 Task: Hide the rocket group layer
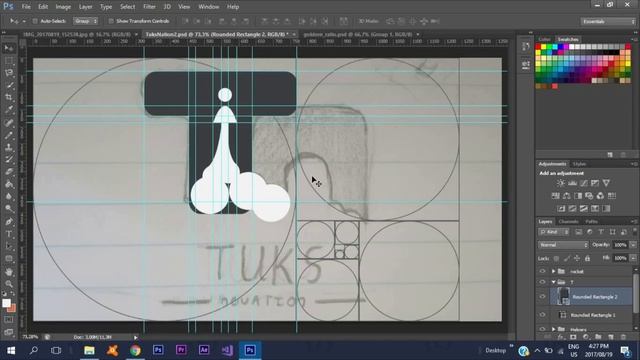tap(542, 271)
